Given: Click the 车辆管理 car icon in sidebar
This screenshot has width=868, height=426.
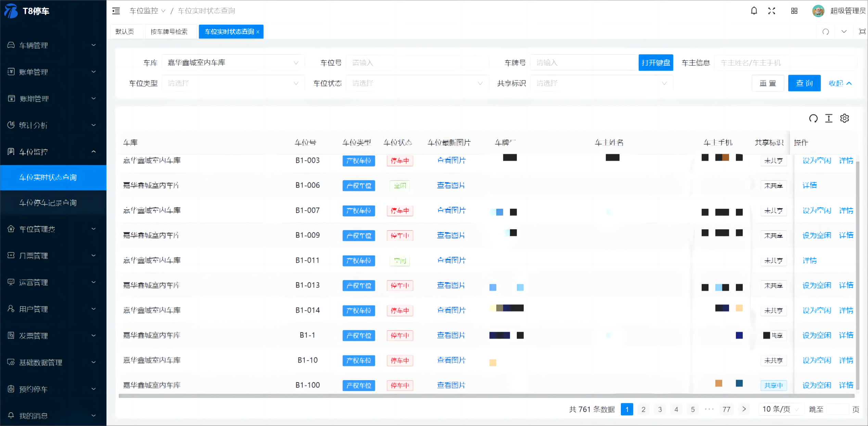Looking at the screenshot, I should pyautogui.click(x=11, y=45).
